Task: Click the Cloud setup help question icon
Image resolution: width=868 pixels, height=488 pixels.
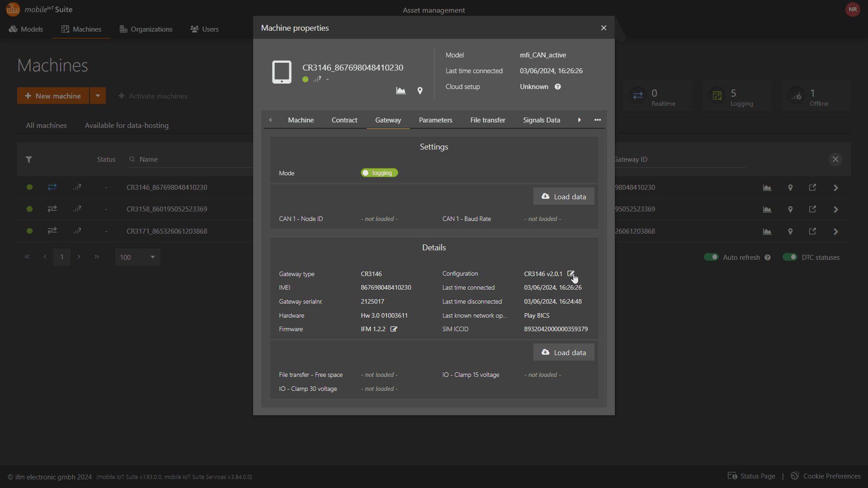Action: 558,87
